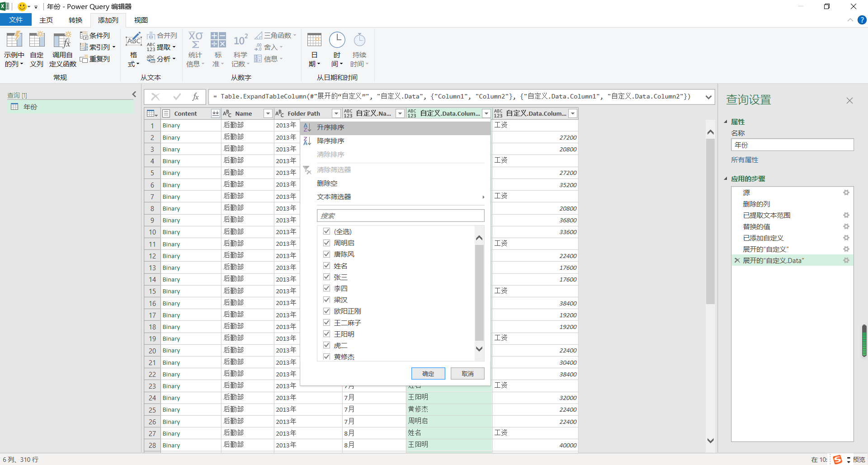
Task: Open the 所有属性 link
Action: [x=745, y=160]
